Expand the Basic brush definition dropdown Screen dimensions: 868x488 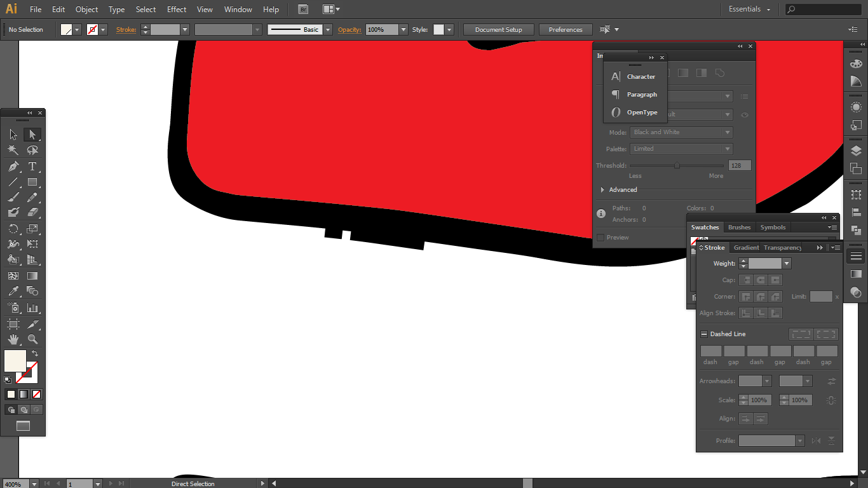point(328,30)
